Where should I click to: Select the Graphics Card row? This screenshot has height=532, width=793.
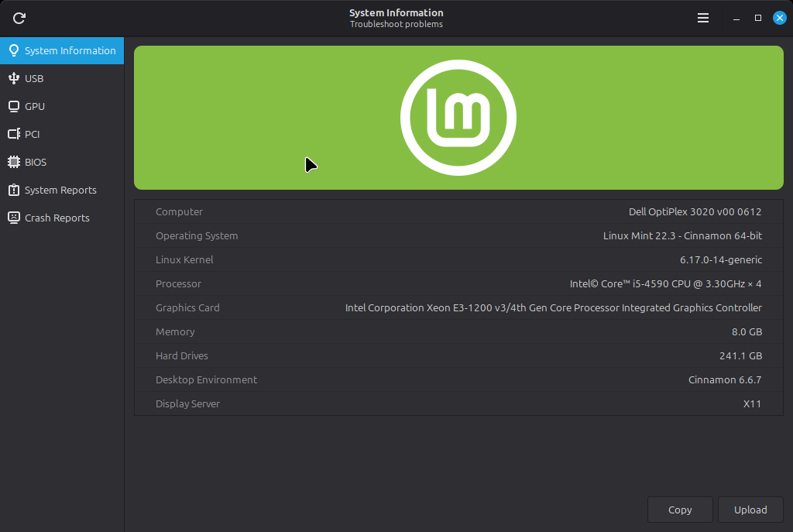click(x=458, y=307)
